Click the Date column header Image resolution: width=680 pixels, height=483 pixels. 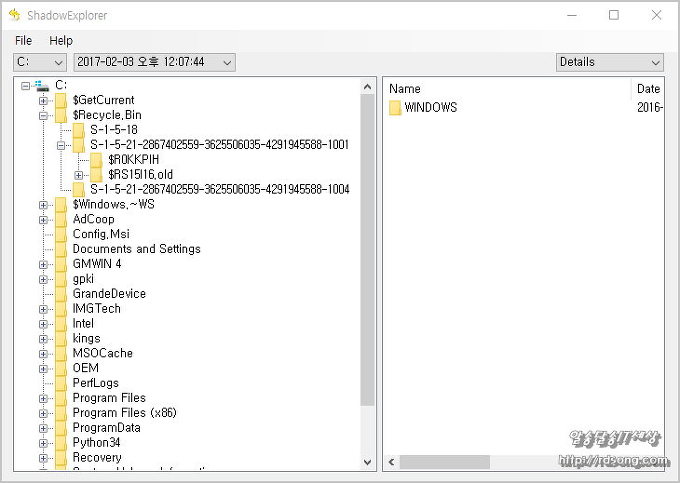pyautogui.click(x=648, y=89)
